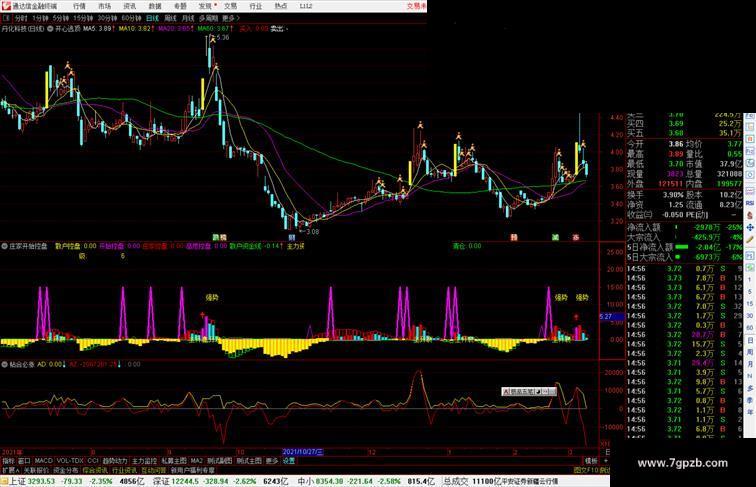
Task: Expand the bottom 更多 indicators list
Action: click(x=272, y=461)
